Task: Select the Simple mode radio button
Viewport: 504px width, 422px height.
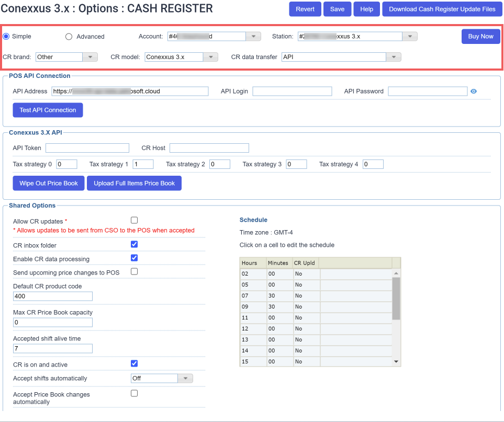Action: click(x=6, y=36)
